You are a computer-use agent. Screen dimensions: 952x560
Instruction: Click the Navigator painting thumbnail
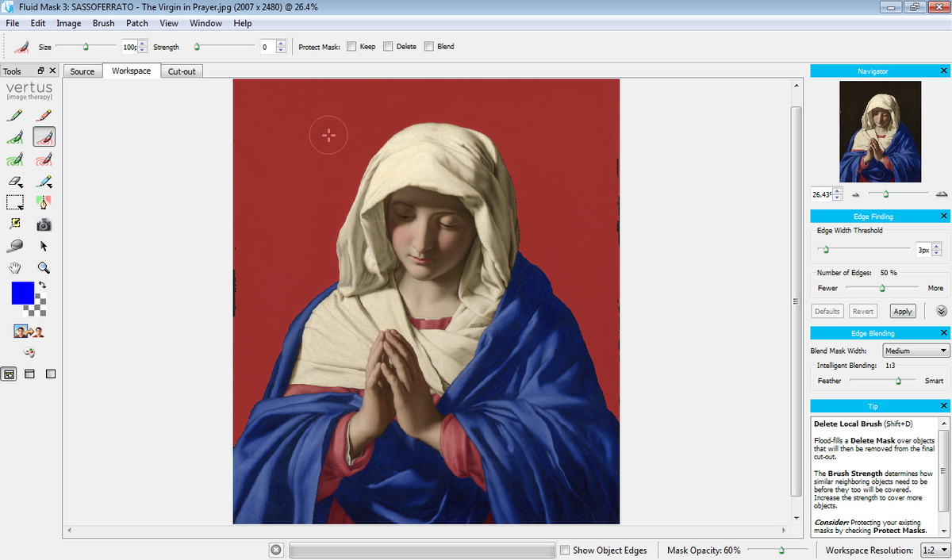[880, 132]
